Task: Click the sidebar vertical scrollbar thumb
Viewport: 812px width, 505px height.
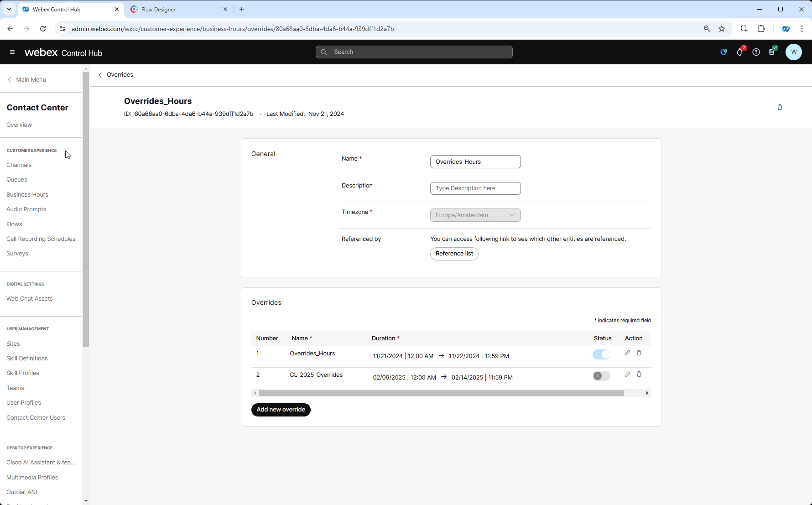Action: pos(86,209)
